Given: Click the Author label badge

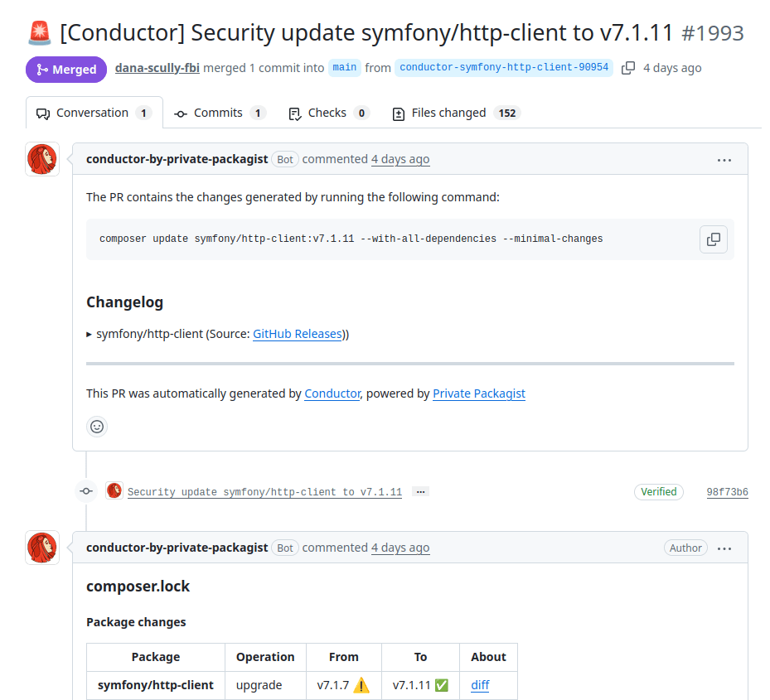Looking at the screenshot, I should click(x=685, y=548).
